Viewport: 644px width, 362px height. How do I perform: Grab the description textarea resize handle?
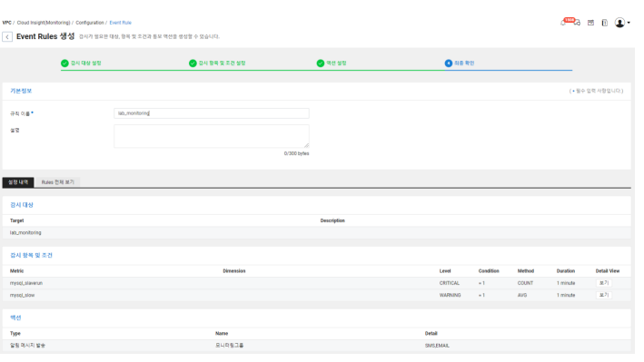tap(306, 145)
